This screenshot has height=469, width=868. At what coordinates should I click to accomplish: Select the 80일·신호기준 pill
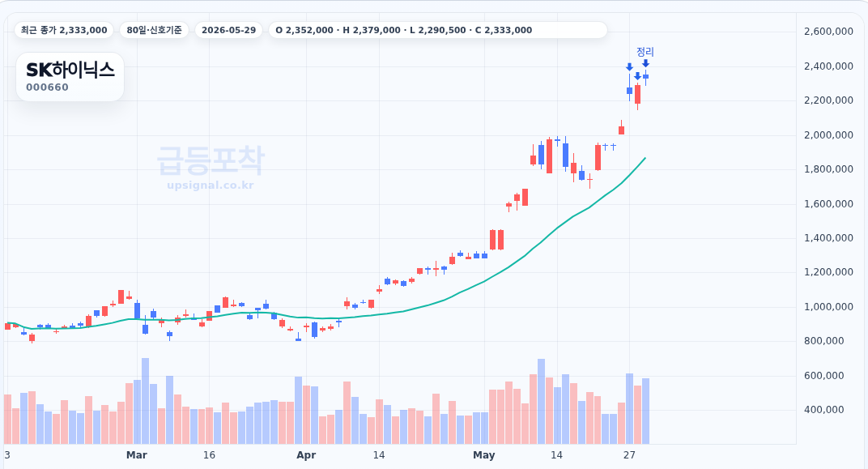154,30
